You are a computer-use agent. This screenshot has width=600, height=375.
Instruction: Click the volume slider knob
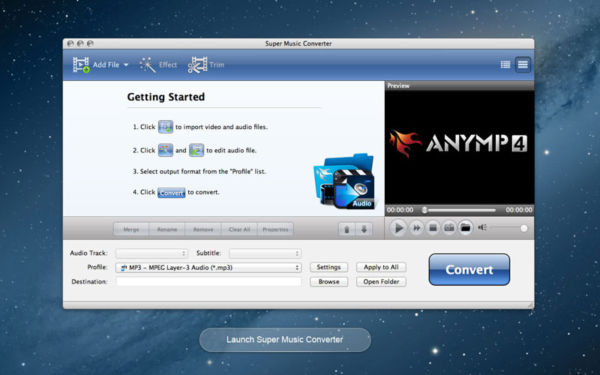(x=523, y=228)
